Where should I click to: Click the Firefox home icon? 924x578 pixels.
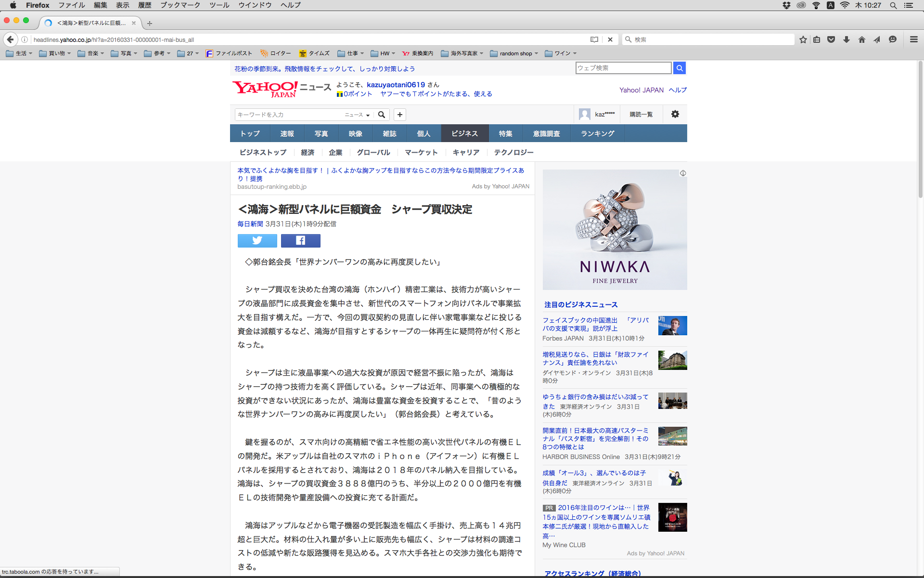(x=861, y=39)
